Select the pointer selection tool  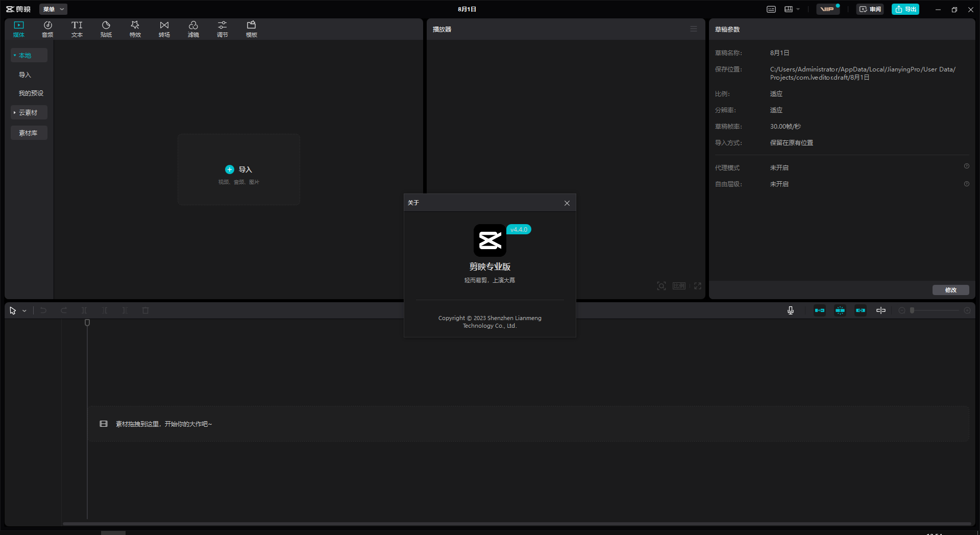coord(13,310)
